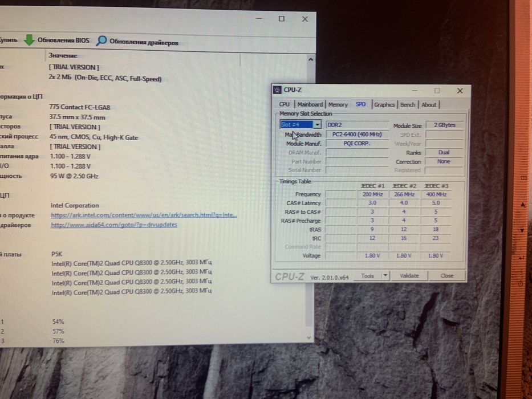Click the AIDA64 scrollbar up arrow
Viewport: 532px width, 399px height.
[310, 59]
